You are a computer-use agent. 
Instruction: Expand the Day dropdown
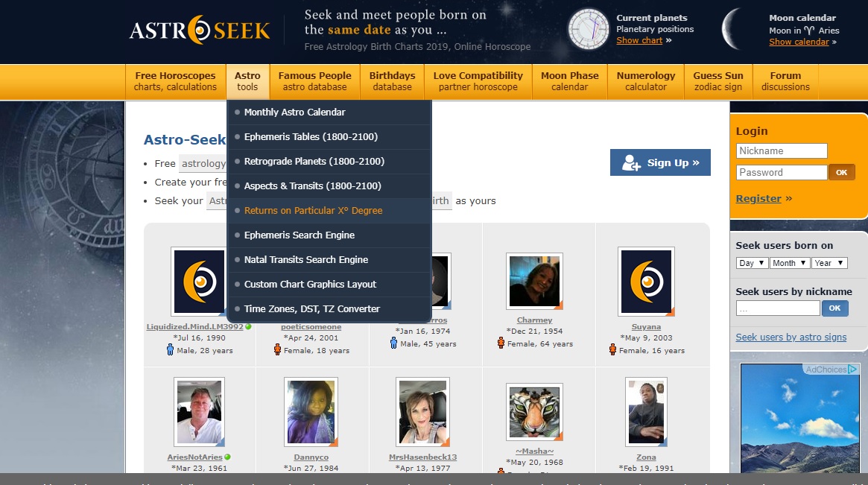752,263
